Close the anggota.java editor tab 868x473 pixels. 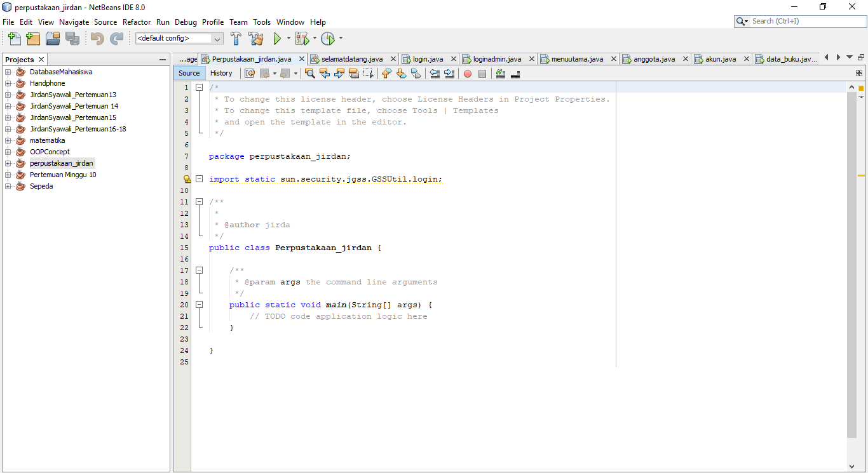[684, 58]
